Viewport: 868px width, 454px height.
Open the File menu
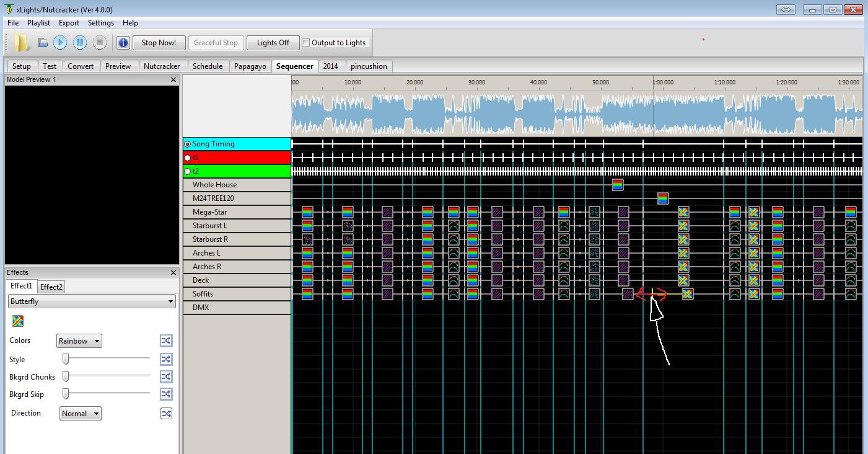point(13,23)
